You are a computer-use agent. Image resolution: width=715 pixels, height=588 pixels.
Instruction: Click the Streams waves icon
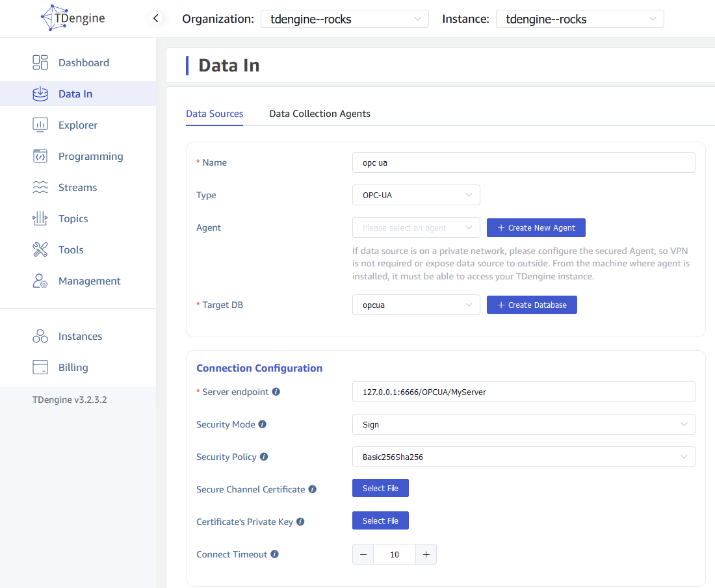click(40, 187)
